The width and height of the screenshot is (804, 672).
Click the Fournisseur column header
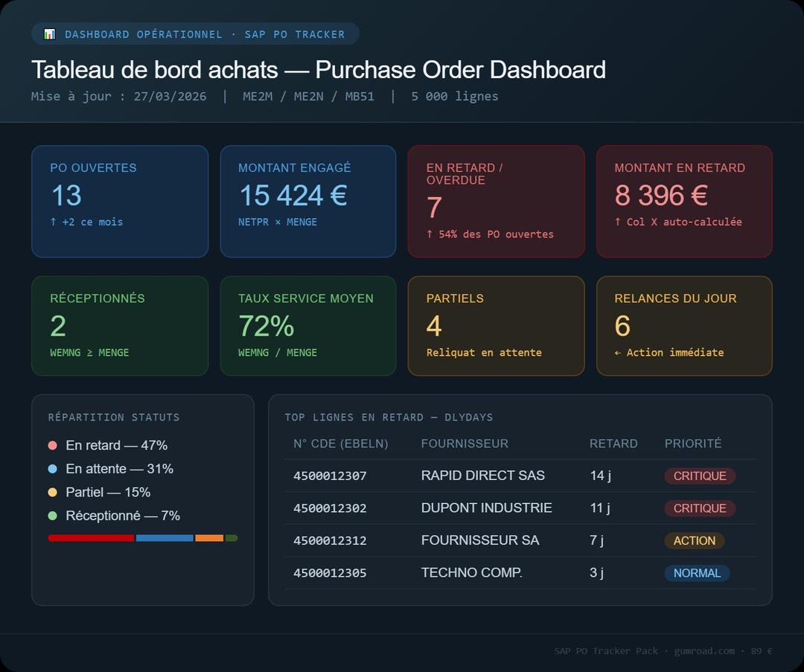(x=465, y=444)
